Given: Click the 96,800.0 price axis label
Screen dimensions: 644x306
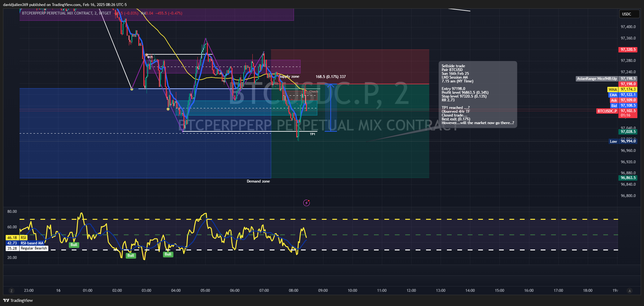Looking at the screenshot, I should (x=628, y=196).
